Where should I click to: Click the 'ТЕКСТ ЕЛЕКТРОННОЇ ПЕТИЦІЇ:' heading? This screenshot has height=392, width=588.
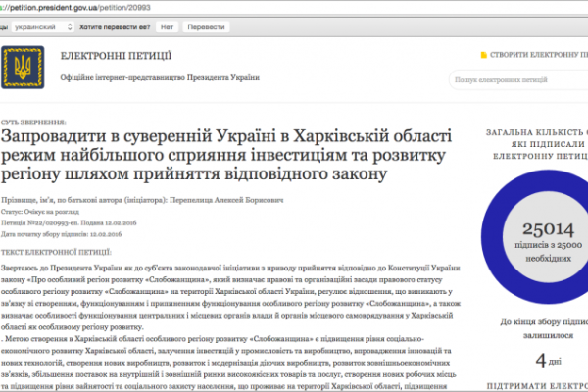pos(56,252)
